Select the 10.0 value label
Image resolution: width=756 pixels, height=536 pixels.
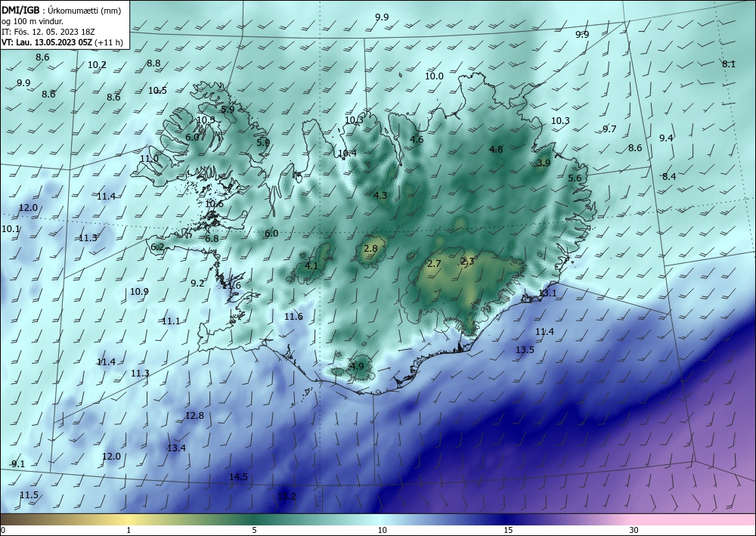click(434, 76)
